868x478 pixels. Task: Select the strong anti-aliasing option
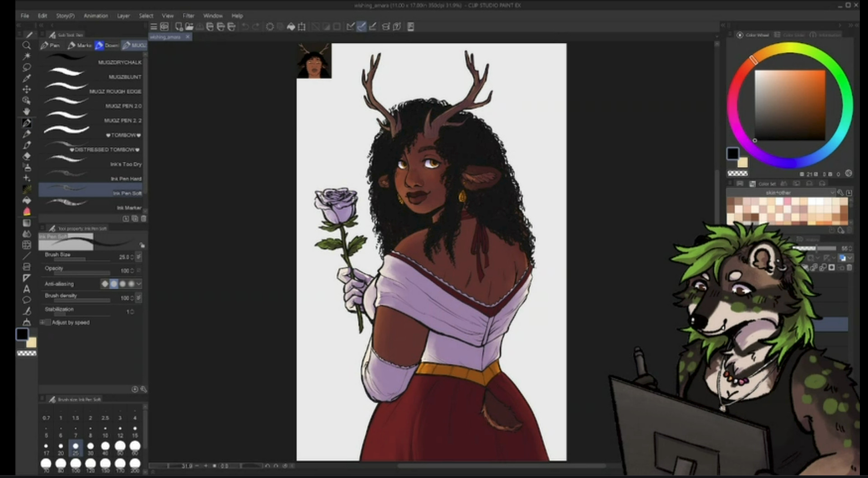[x=131, y=284]
